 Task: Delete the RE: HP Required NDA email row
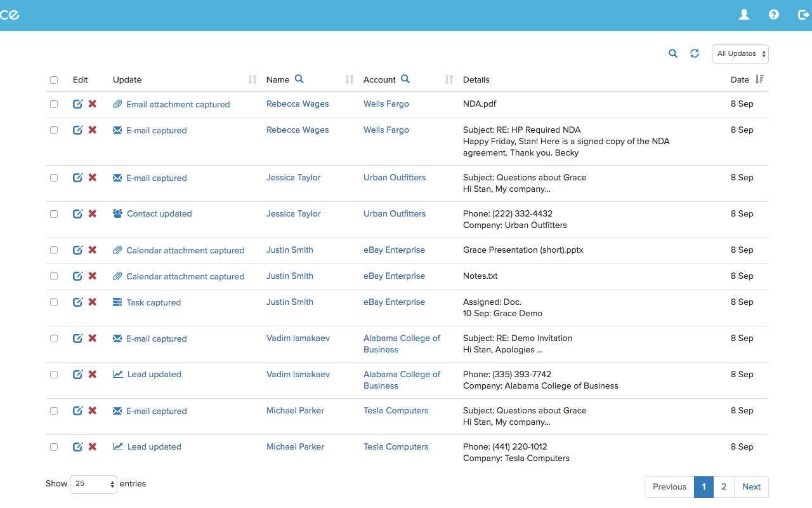93,130
